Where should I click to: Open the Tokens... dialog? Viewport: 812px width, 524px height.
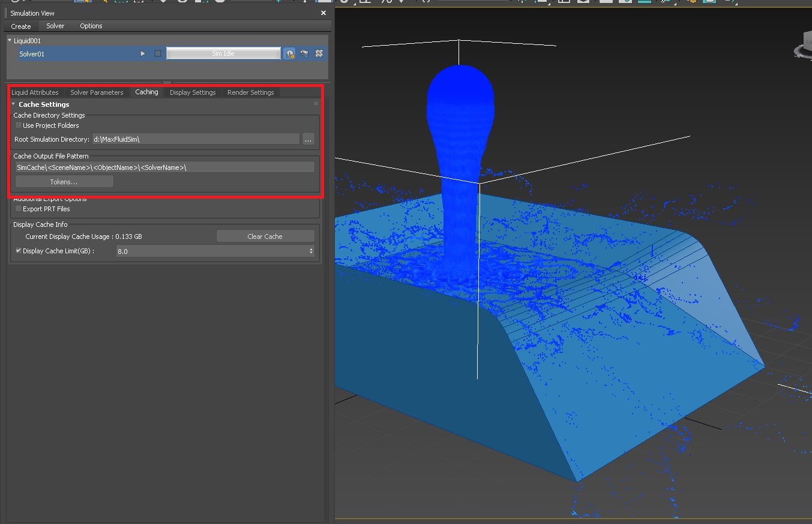tap(64, 181)
